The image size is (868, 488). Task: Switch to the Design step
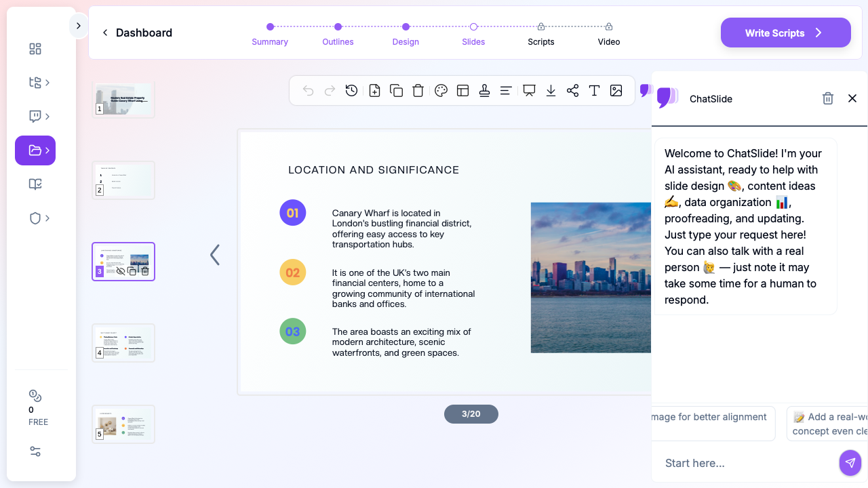click(x=406, y=33)
